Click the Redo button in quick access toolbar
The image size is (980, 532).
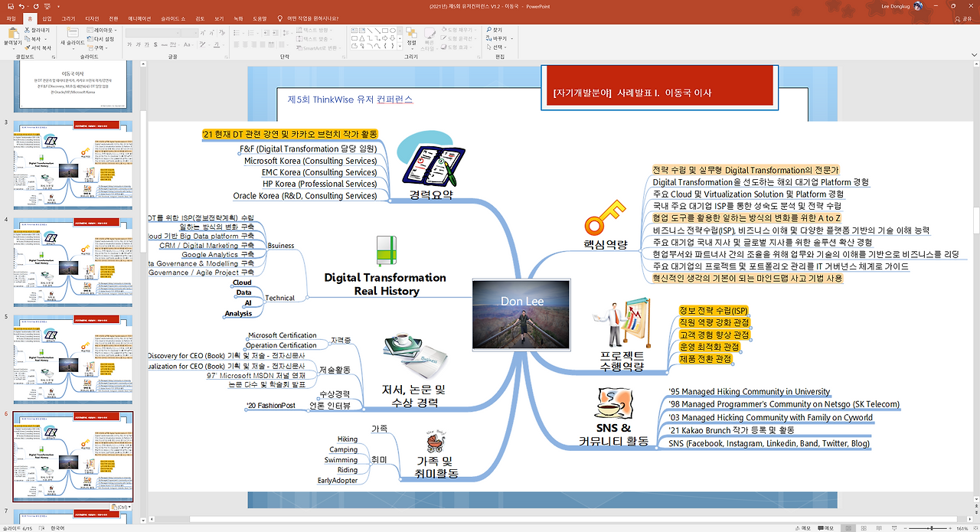pyautogui.click(x=36, y=6)
